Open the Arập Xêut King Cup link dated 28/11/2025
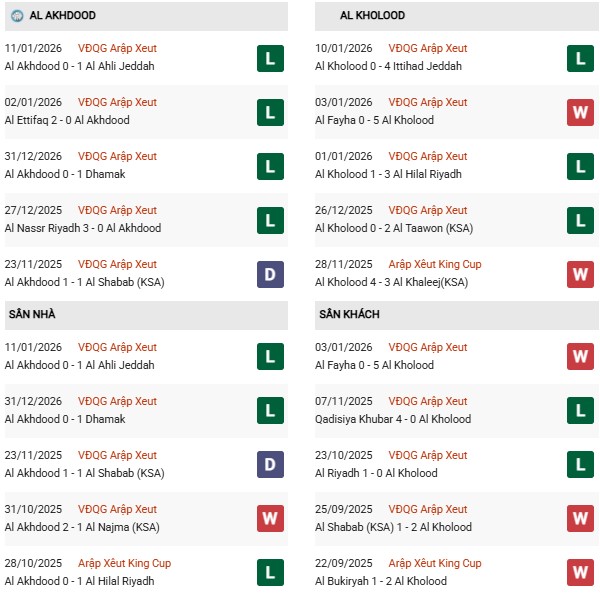 coord(435,264)
